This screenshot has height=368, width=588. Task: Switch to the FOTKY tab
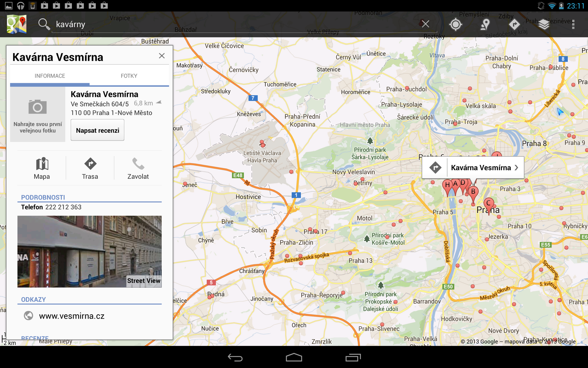pos(129,76)
